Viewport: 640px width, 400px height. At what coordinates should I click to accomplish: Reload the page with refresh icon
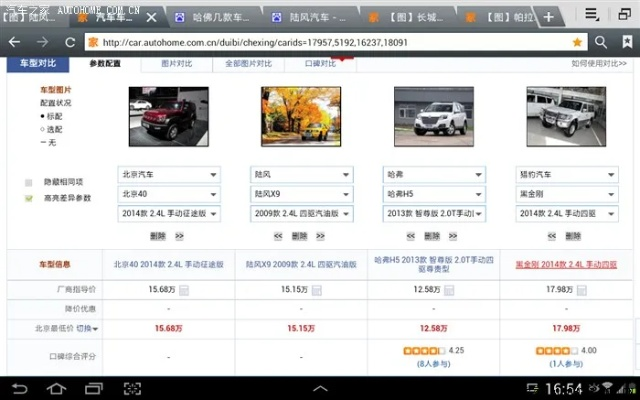tap(70, 42)
